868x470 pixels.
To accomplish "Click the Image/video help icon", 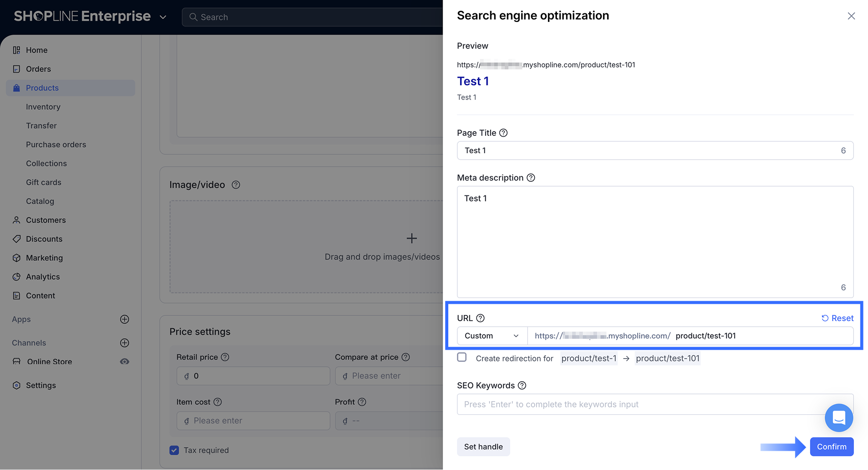I will coord(236,185).
